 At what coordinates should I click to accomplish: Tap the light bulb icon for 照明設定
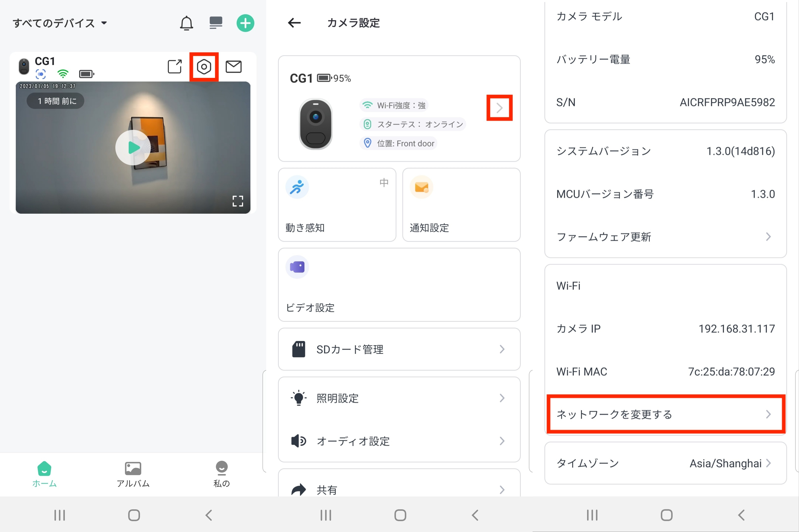click(x=298, y=398)
